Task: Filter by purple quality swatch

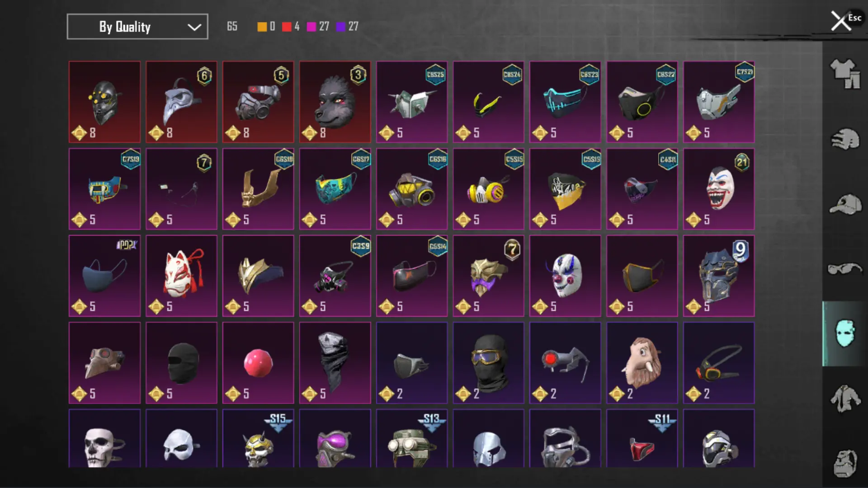Action: pos(340,27)
